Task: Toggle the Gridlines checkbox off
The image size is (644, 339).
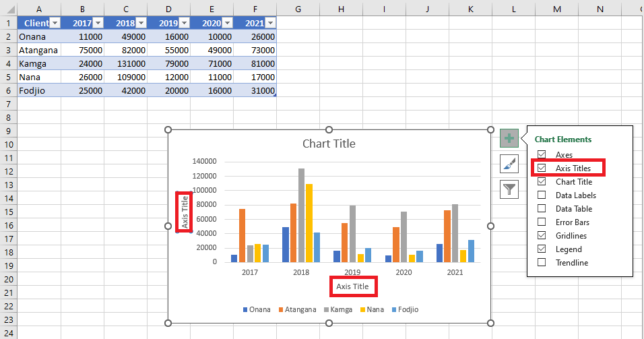Action: point(542,235)
